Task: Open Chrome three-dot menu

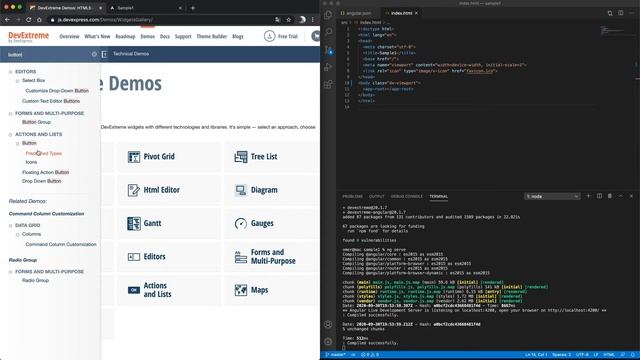Action: coord(313,20)
